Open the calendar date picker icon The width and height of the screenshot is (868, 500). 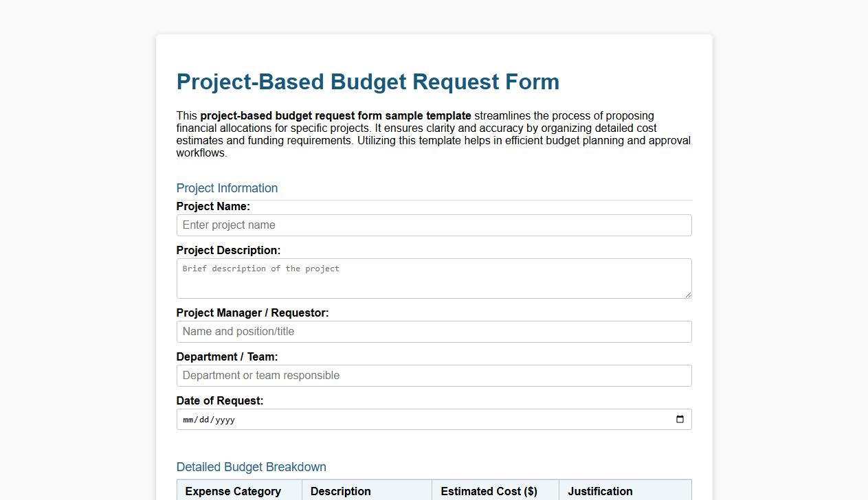click(x=680, y=419)
